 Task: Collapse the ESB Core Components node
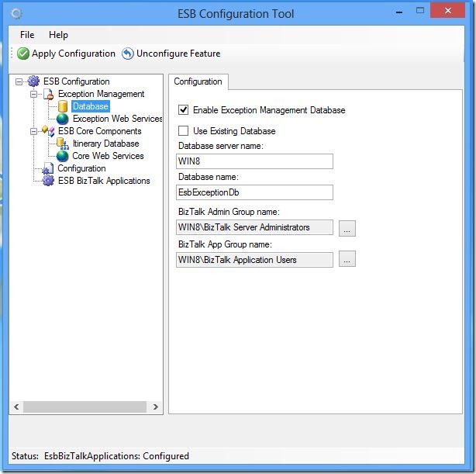33,132
